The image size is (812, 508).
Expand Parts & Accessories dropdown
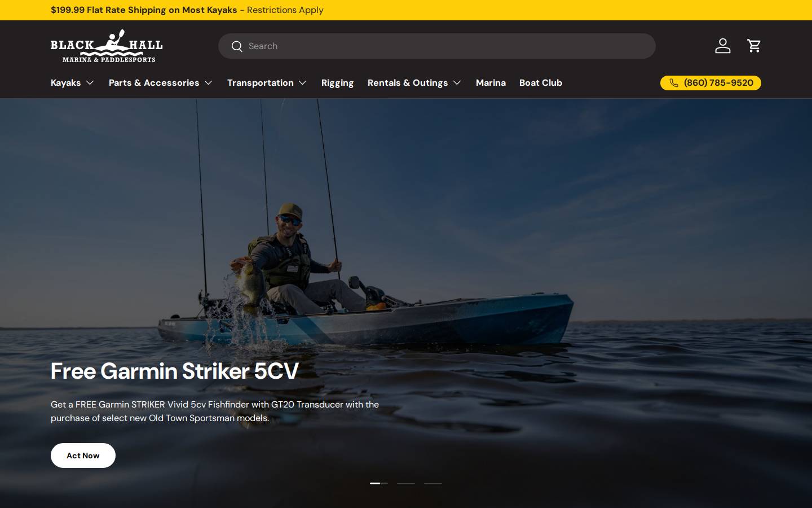point(161,83)
